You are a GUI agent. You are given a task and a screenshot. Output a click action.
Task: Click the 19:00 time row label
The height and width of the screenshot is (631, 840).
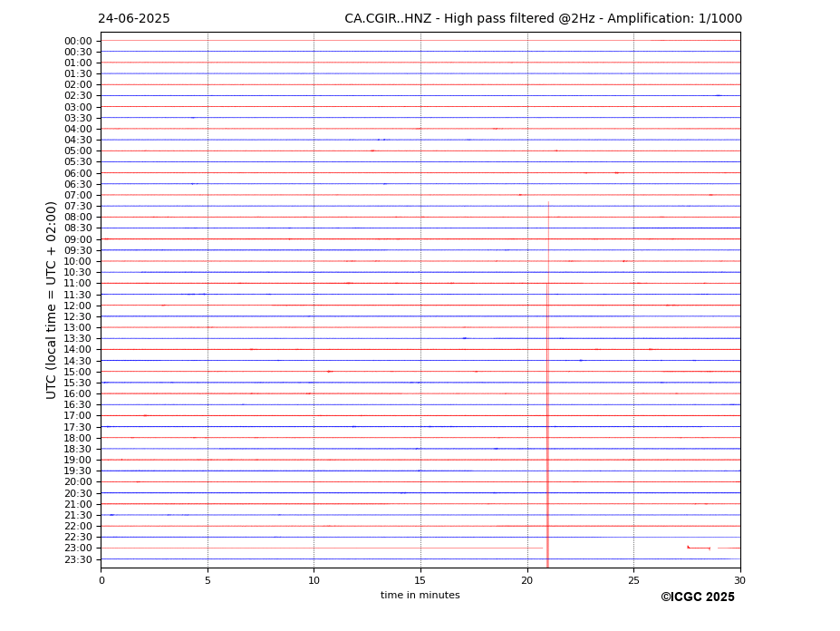(x=78, y=460)
